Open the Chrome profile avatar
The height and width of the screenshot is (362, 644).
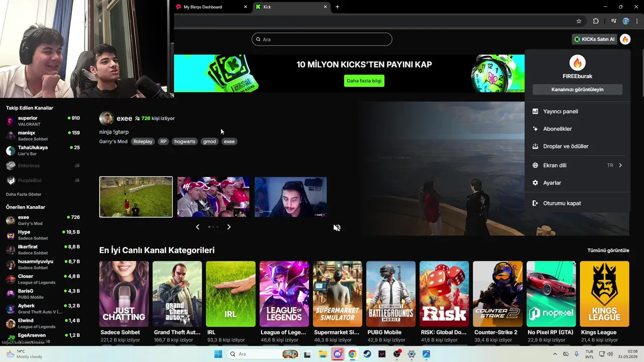pyautogui.click(x=626, y=21)
